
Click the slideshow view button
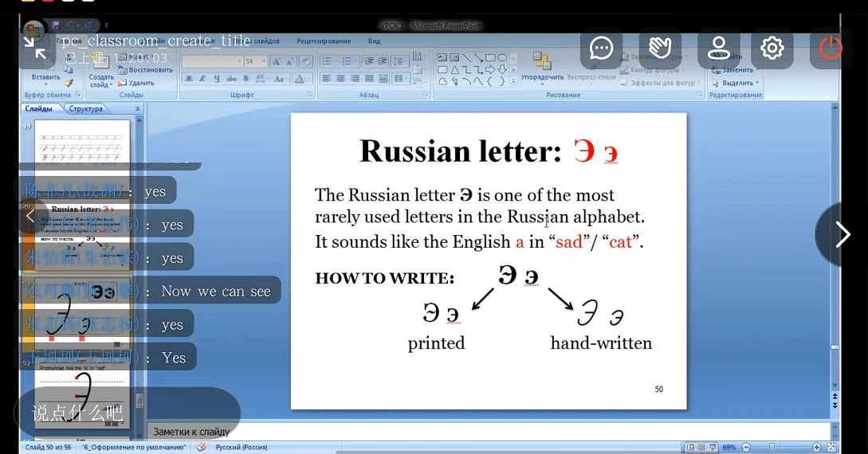[x=713, y=447]
